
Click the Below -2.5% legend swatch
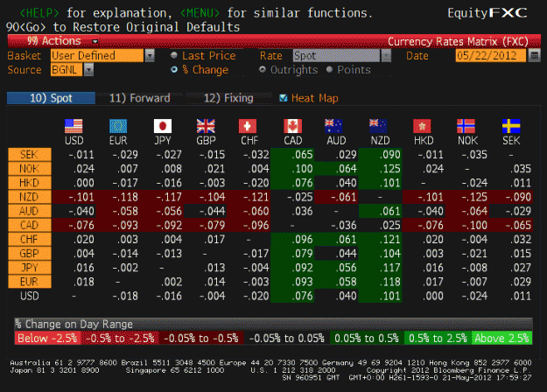[x=47, y=338]
